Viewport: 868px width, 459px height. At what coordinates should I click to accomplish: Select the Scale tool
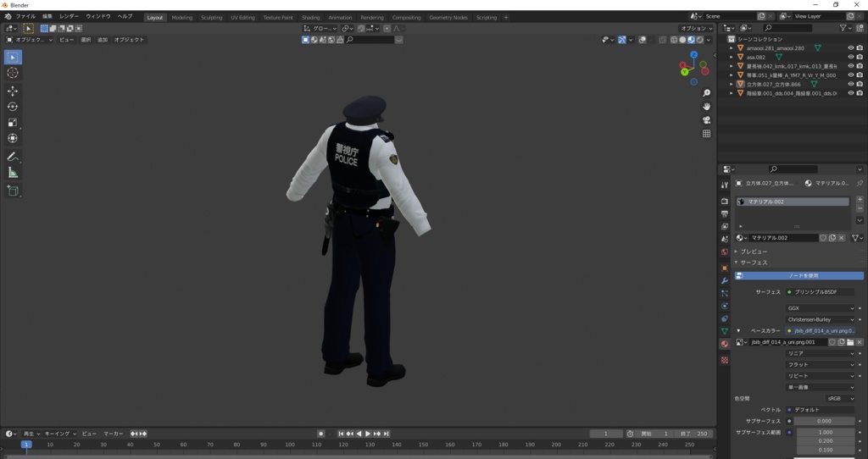(13, 123)
